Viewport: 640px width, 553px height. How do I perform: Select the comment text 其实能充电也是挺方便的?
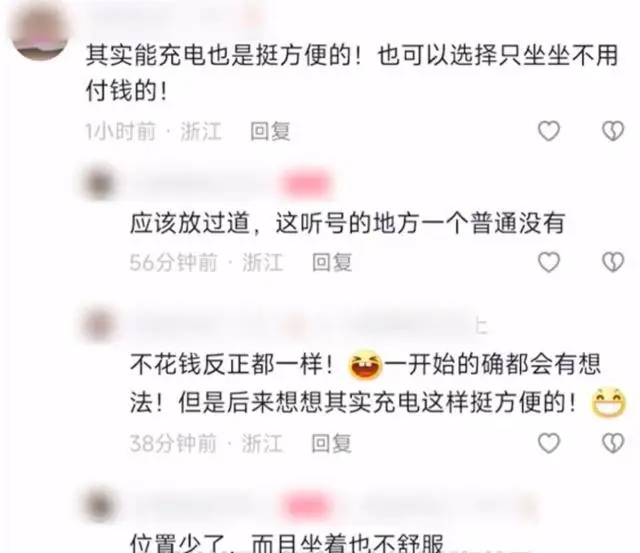[219, 56]
